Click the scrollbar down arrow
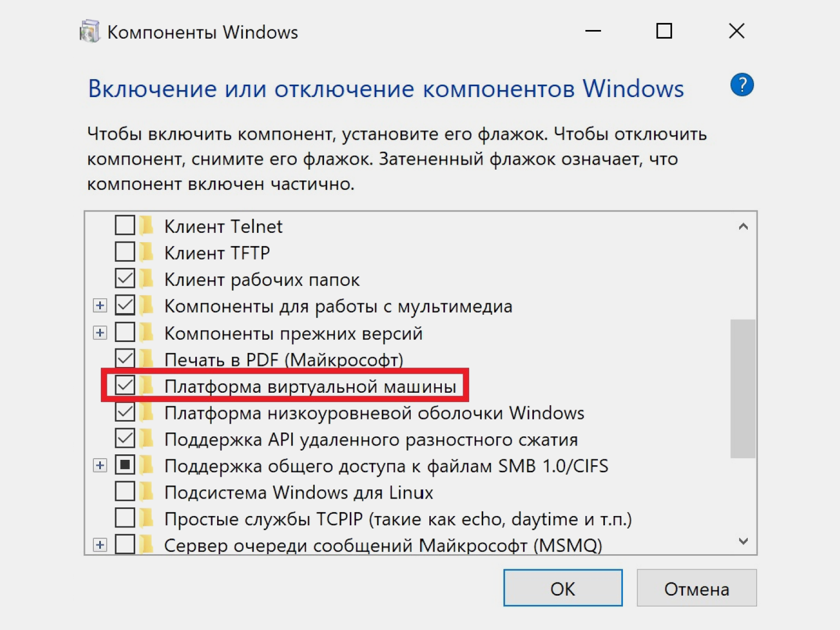Image resolution: width=840 pixels, height=630 pixels. [x=743, y=541]
